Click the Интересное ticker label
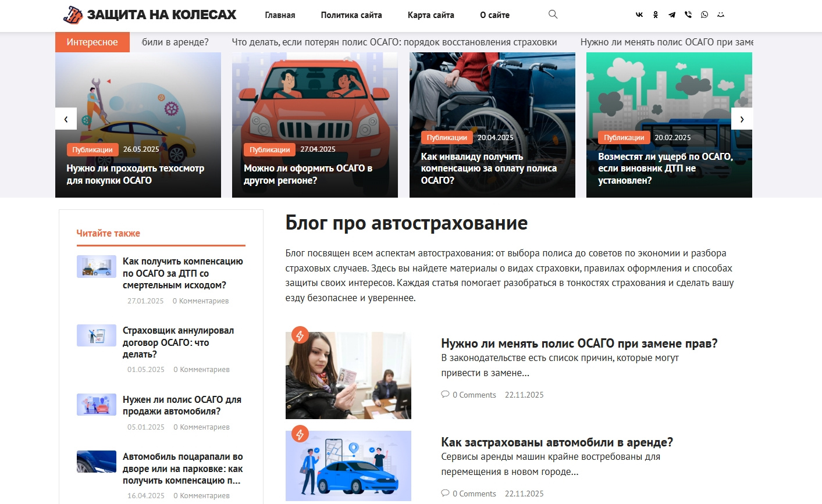This screenshot has width=822, height=504. [92, 42]
